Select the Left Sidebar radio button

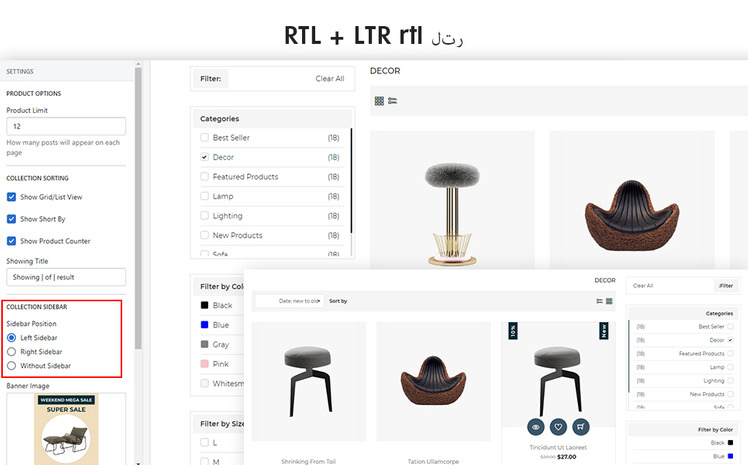pos(11,338)
